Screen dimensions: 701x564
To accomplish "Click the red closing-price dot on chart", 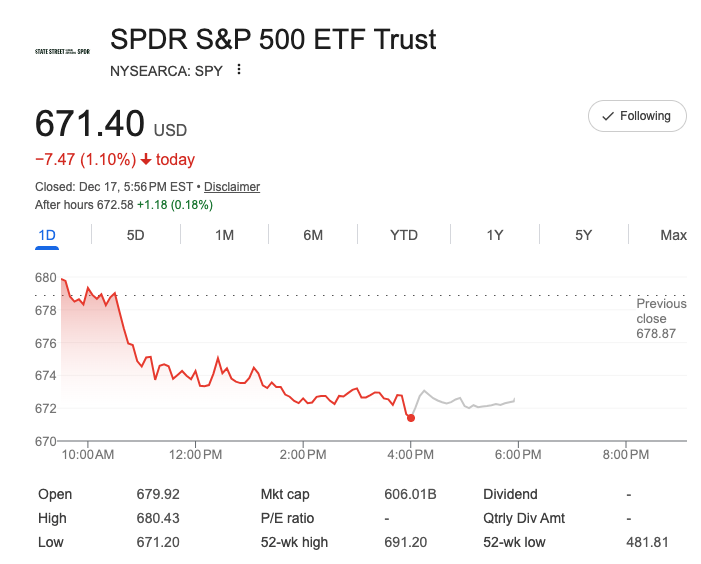I will click(x=411, y=417).
